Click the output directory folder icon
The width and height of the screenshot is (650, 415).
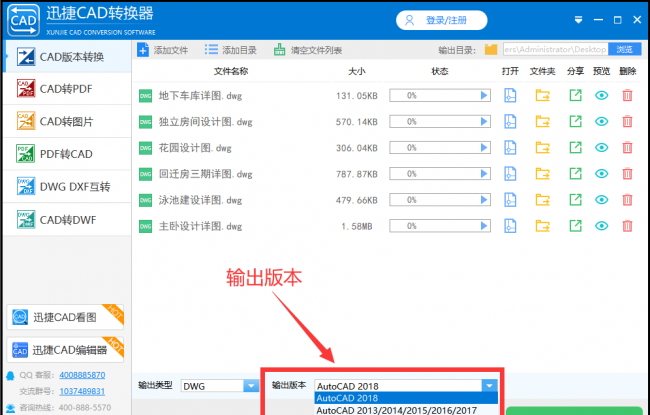pyautogui.click(x=491, y=50)
